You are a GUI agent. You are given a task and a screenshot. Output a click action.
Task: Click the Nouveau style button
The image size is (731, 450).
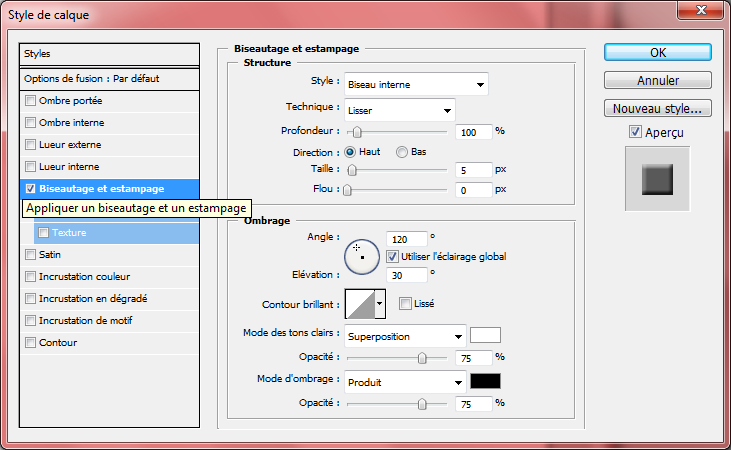[657, 108]
